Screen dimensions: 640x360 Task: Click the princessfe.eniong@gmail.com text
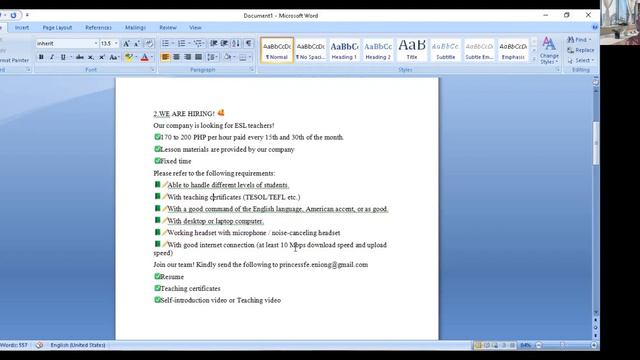[x=324, y=264]
